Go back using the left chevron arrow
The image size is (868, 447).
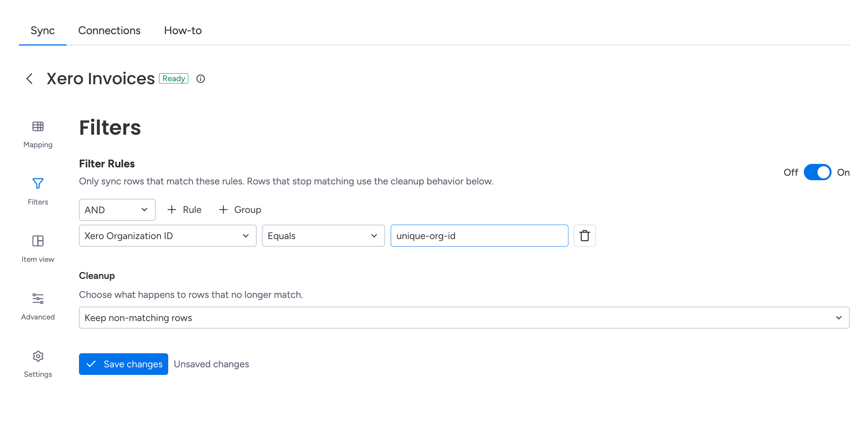coord(30,79)
